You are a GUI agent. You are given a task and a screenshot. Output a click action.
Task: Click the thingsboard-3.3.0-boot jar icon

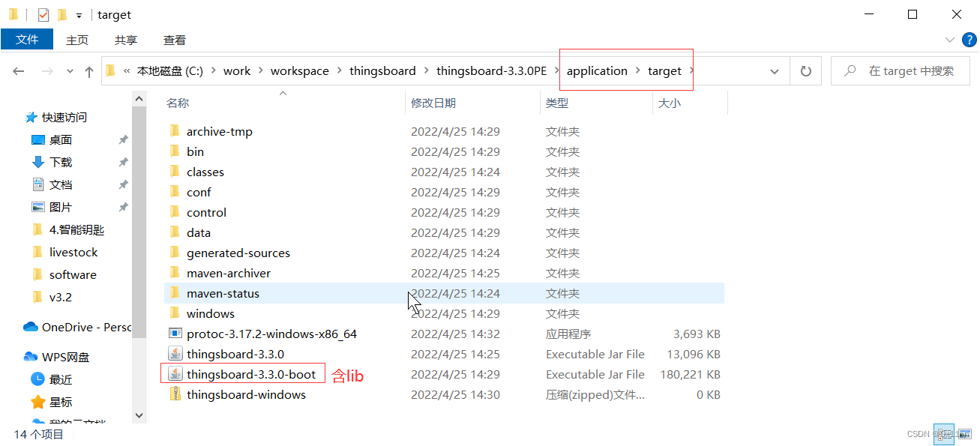tap(175, 374)
